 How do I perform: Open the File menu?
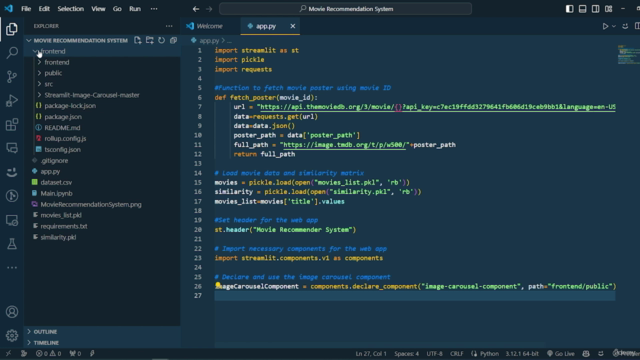(x=26, y=9)
